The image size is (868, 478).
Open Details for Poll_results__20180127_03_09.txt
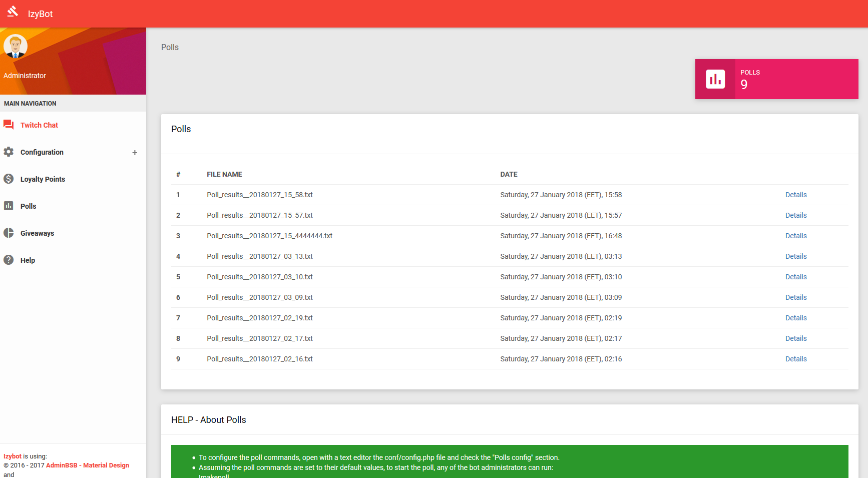796,297
